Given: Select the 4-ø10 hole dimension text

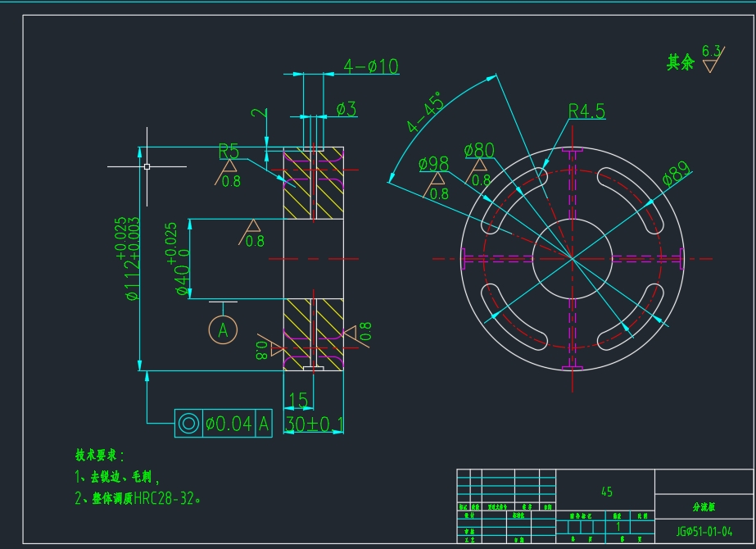Looking at the screenshot, I should pyautogui.click(x=371, y=66).
